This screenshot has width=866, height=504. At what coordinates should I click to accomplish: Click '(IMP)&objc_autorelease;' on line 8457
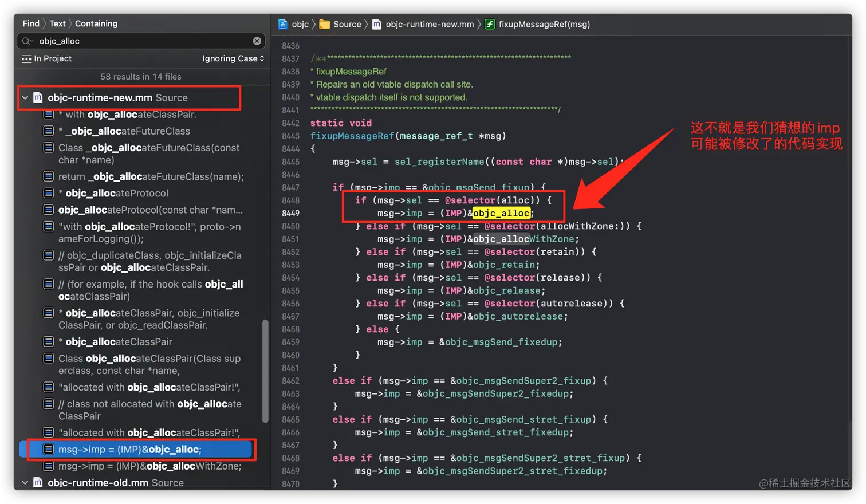(x=504, y=316)
